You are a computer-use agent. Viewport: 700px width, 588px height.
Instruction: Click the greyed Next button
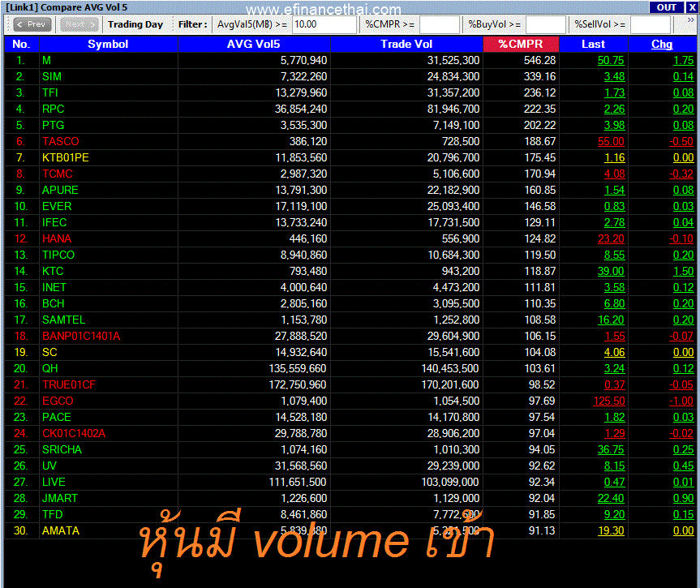[79, 24]
